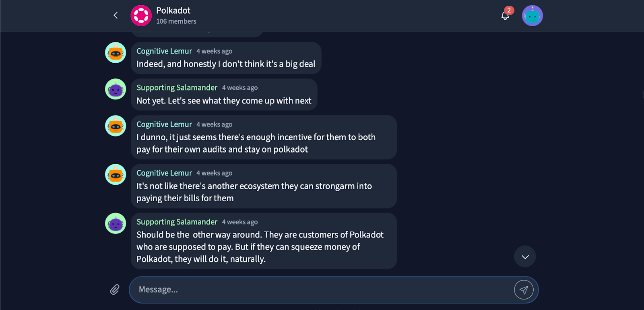Open Cognitive Lemur's name on 'big deal' message
Image resolution: width=644 pixels, height=310 pixels.
(x=164, y=51)
